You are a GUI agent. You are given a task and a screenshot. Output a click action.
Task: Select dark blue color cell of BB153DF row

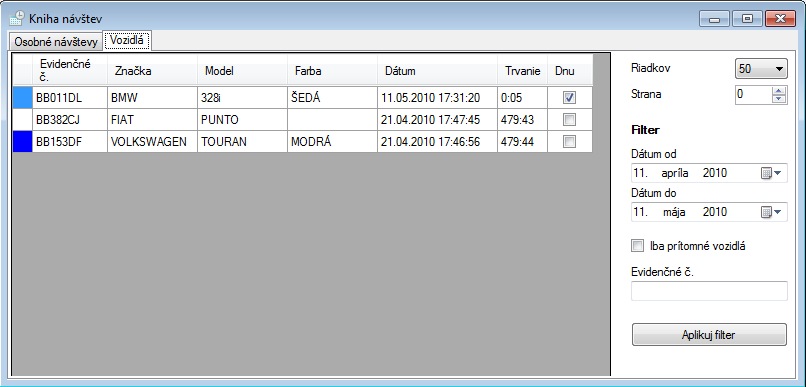pos(22,141)
